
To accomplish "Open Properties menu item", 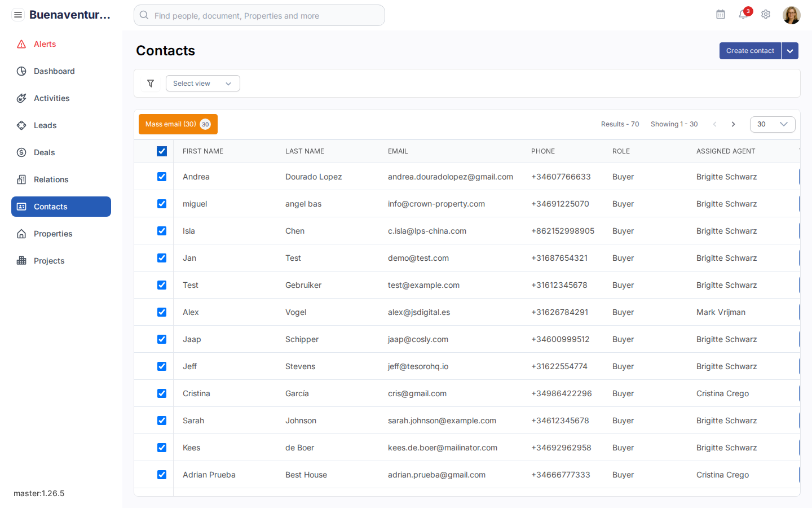I will (x=61, y=234).
